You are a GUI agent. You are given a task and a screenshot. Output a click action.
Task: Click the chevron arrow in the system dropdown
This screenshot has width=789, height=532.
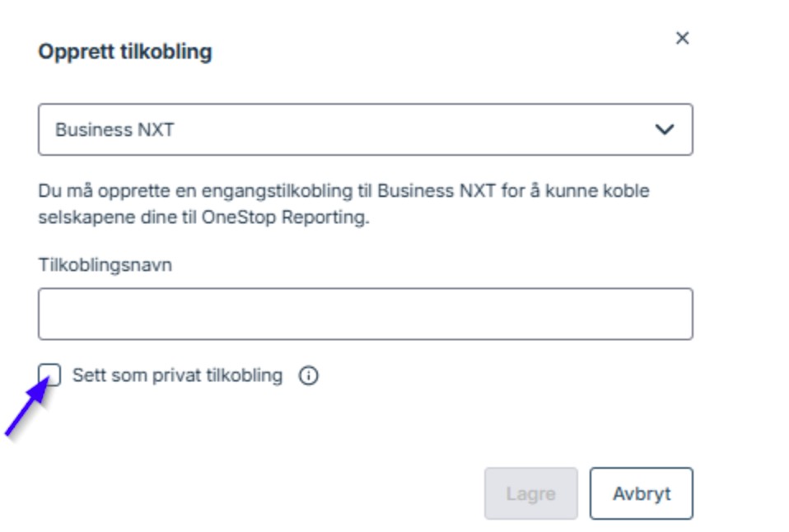pyautogui.click(x=664, y=129)
